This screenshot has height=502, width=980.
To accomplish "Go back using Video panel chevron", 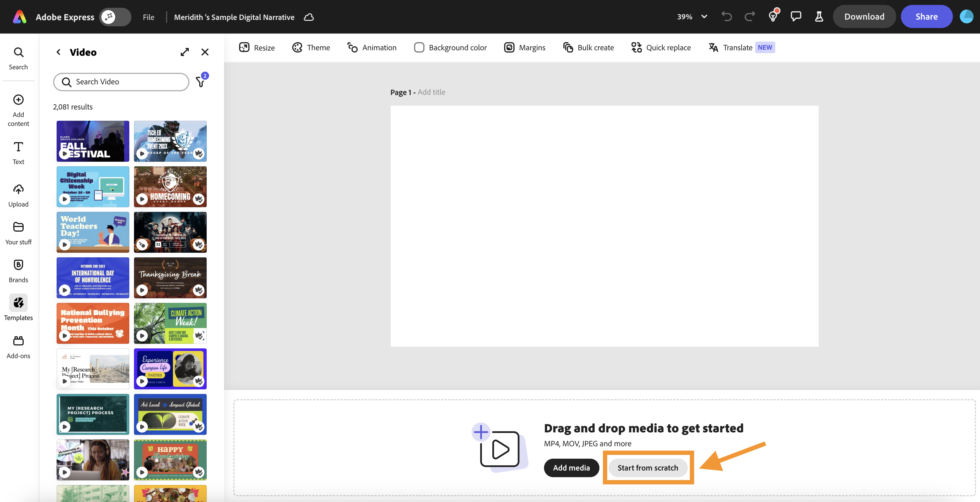I will click(59, 52).
